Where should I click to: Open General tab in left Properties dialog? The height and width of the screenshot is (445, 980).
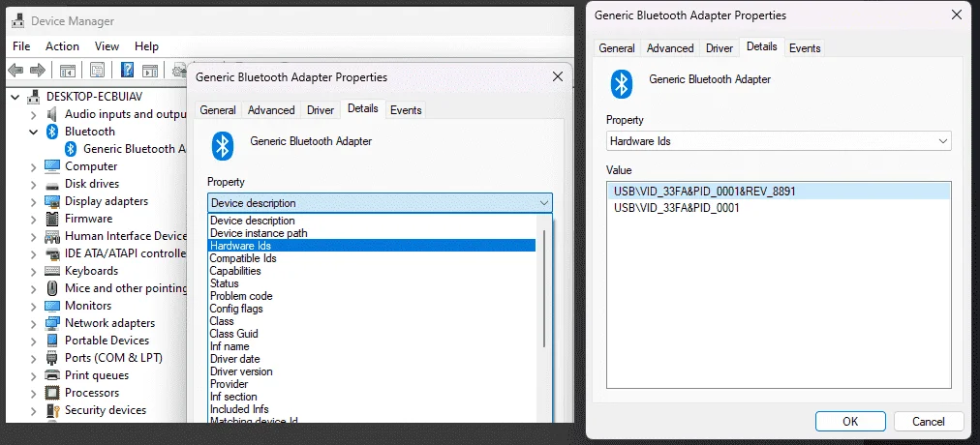[x=218, y=110]
